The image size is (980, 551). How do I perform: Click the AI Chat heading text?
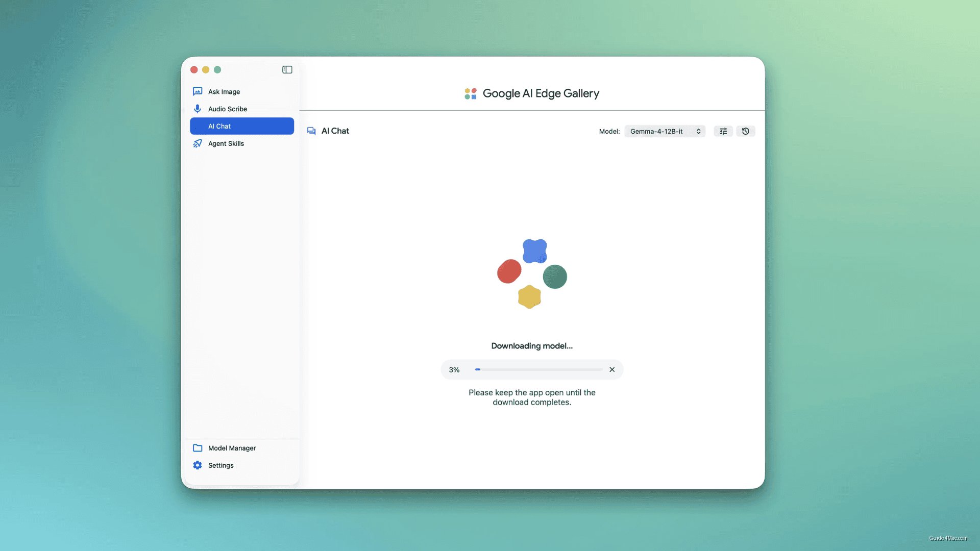(x=335, y=131)
